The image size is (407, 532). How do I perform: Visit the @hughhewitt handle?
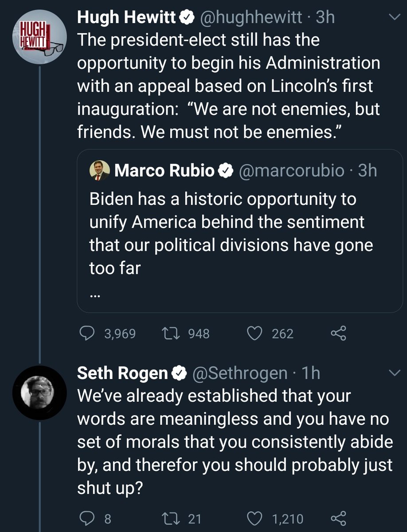251,18
